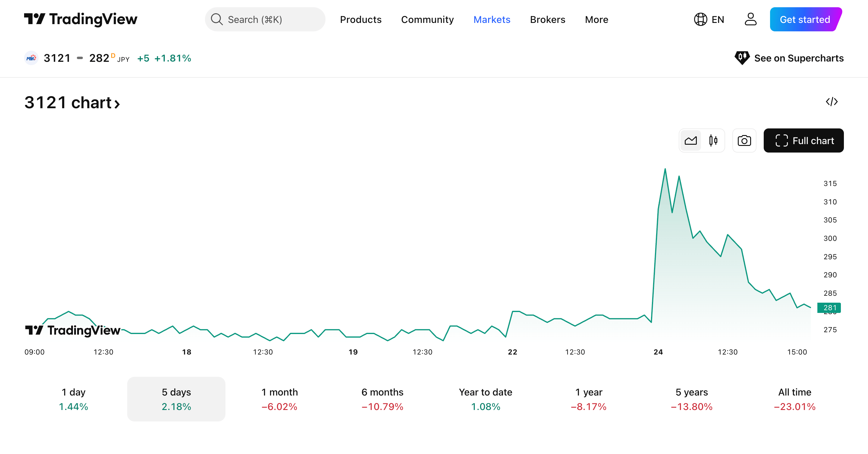Open user profile icon
This screenshot has width=868, height=454.
click(x=750, y=19)
